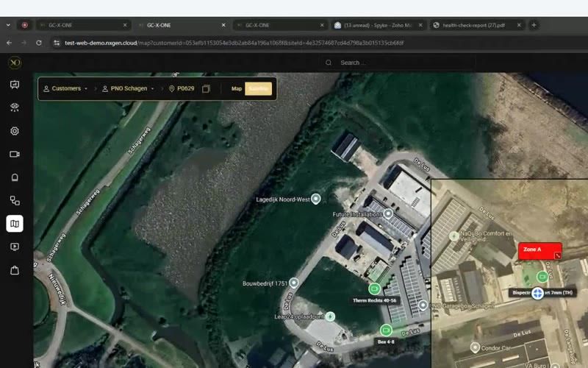
Task: Click the Box 4-8 label
Action: [386, 342]
